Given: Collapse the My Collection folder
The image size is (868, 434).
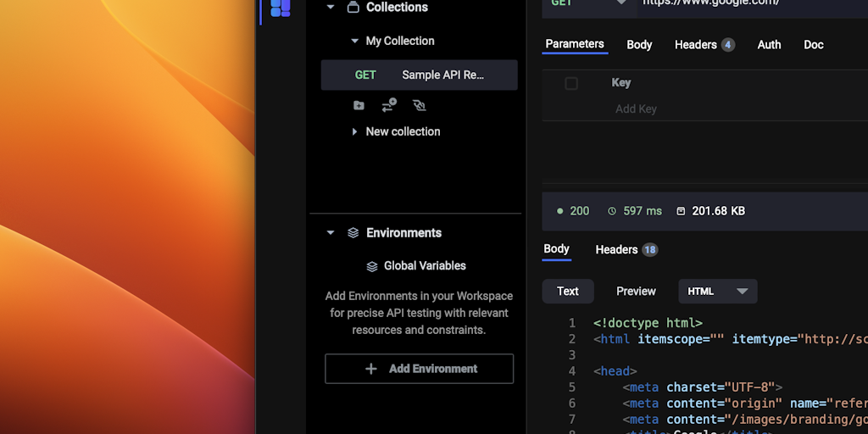Looking at the screenshot, I should 354,41.
